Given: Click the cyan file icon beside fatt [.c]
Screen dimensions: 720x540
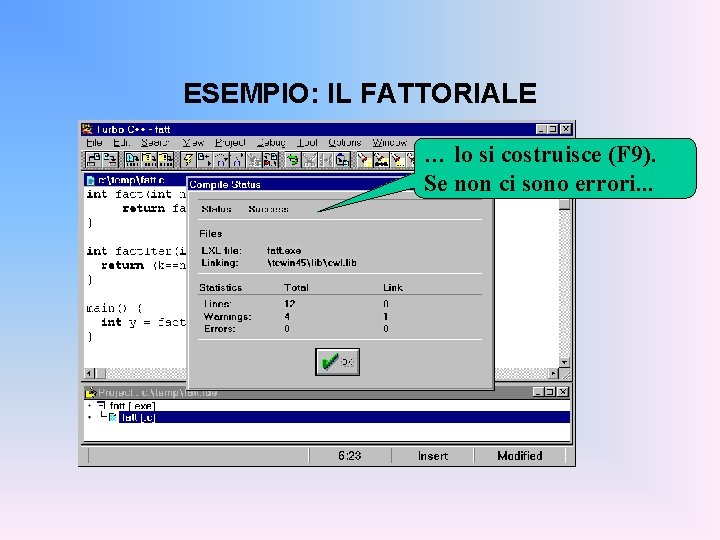Looking at the screenshot, I should tap(112, 417).
